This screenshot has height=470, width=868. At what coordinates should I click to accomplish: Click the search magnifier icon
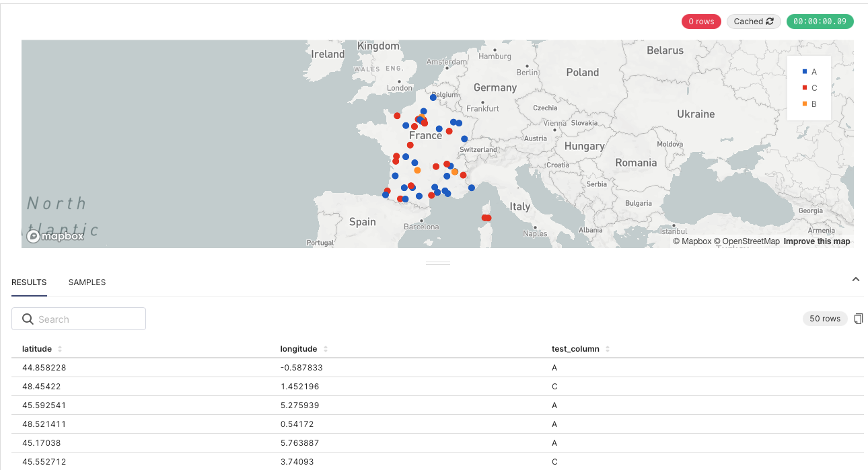click(28, 319)
